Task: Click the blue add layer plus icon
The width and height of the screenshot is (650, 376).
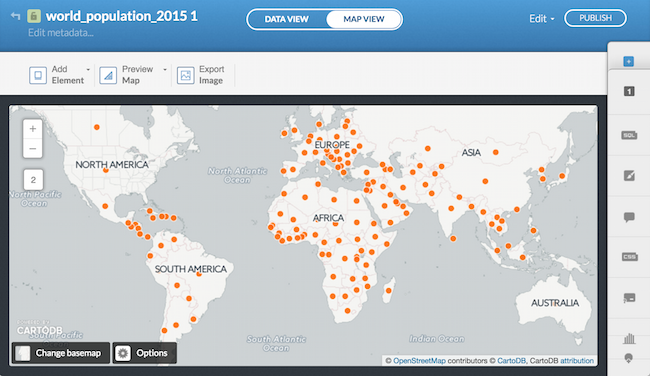Action: 628,62
